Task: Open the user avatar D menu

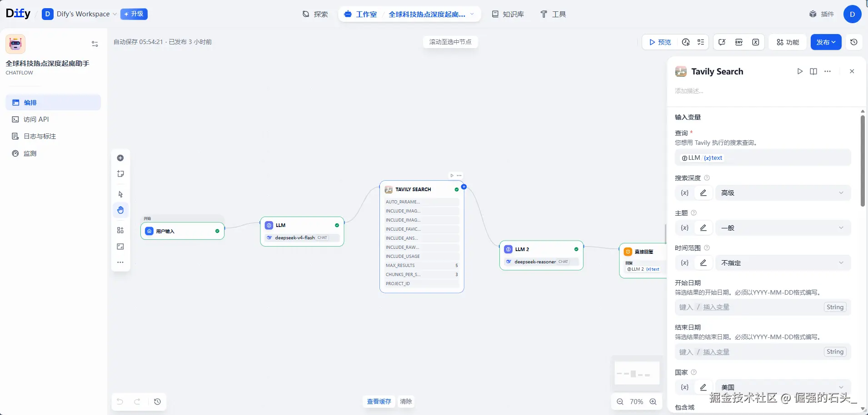Action: pyautogui.click(x=852, y=14)
